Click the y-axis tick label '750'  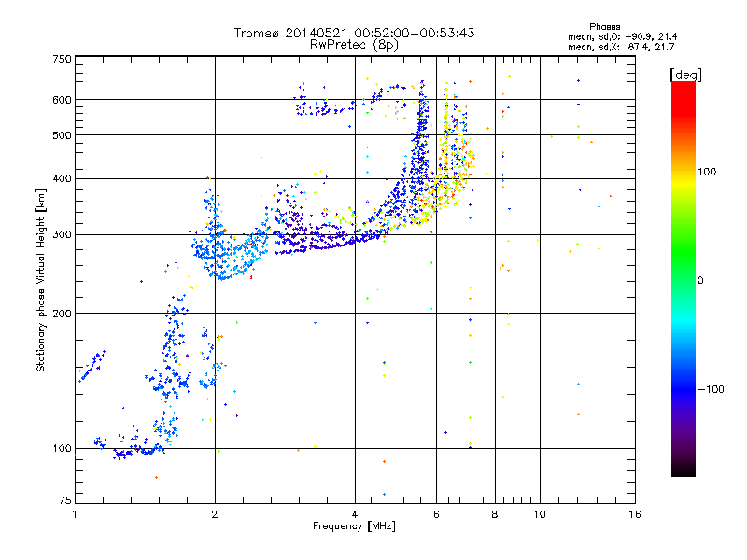point(62,59)
